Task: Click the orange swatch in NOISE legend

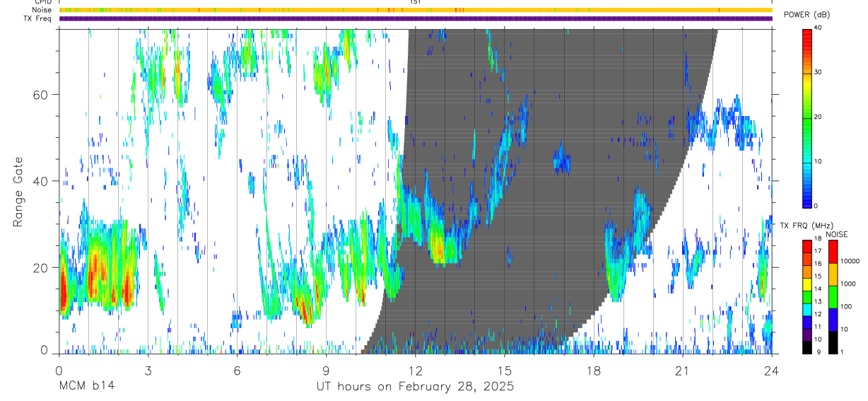Action: (832, 274)
